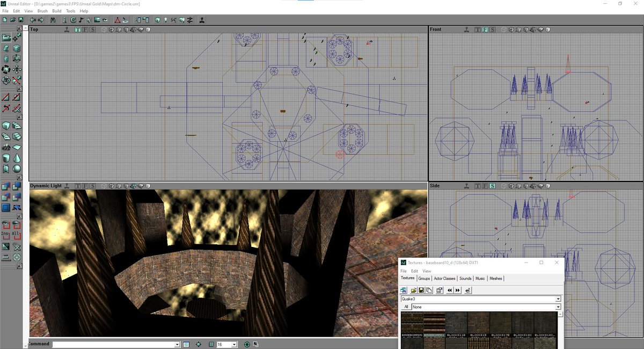Screen dimensions: 644x349
Task: Collapse the actor visibility group arrow
Action: 19,216
